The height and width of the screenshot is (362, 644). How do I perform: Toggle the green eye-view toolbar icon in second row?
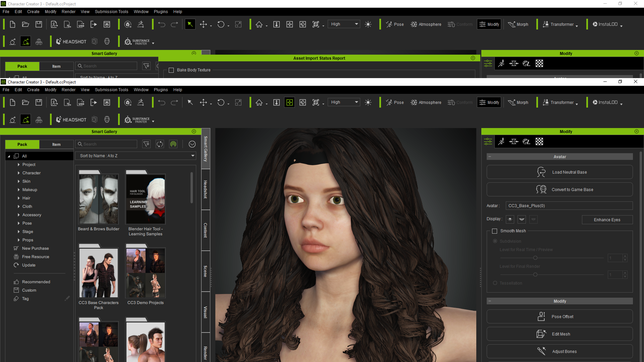tap(25, 120)
